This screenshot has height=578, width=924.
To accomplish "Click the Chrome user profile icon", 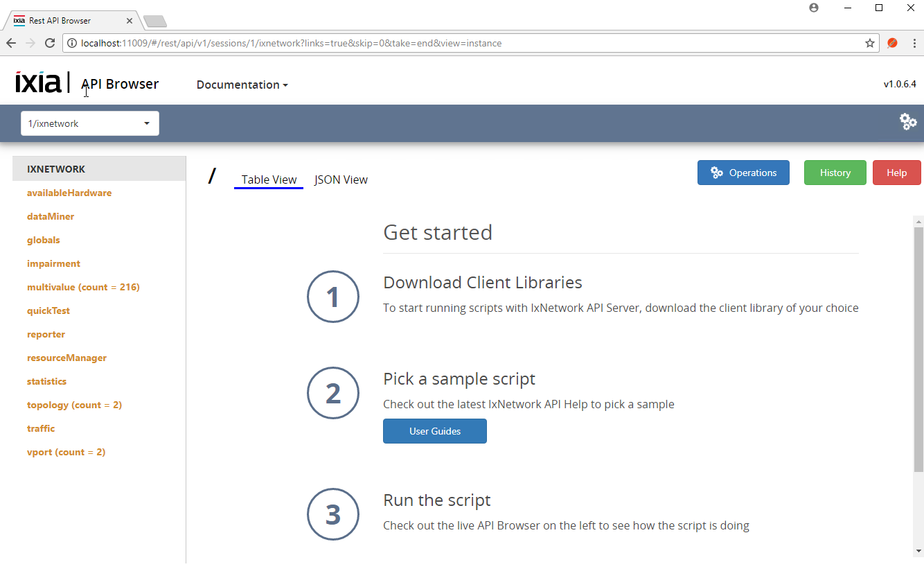I will click(814, 8).
